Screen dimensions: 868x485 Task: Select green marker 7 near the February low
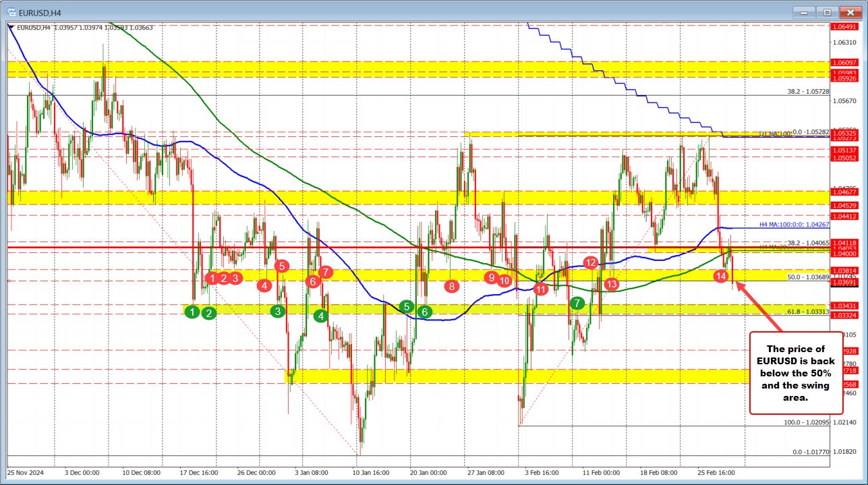[x=577, y=304]
